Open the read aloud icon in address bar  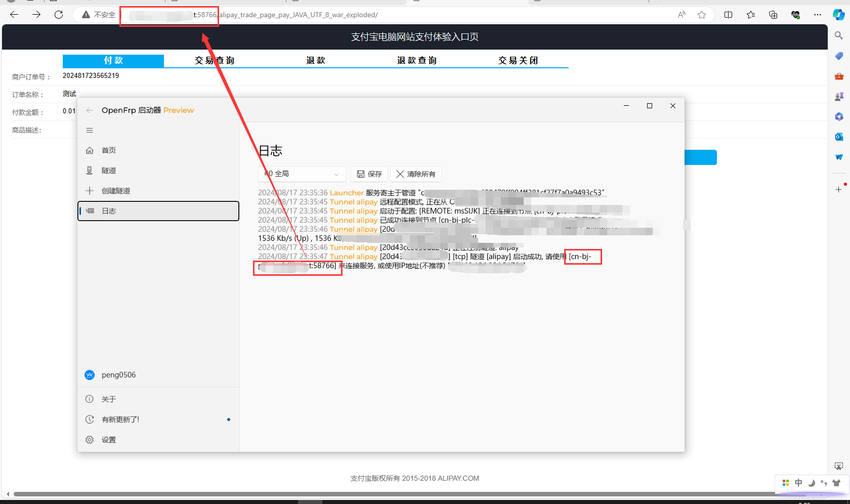[x=682, y=15]
